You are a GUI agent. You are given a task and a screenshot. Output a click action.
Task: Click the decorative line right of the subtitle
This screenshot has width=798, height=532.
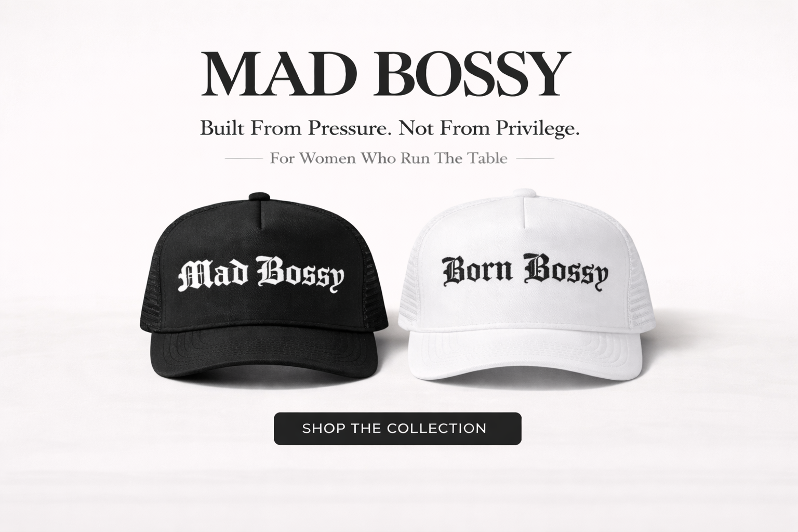click(535, 158)
